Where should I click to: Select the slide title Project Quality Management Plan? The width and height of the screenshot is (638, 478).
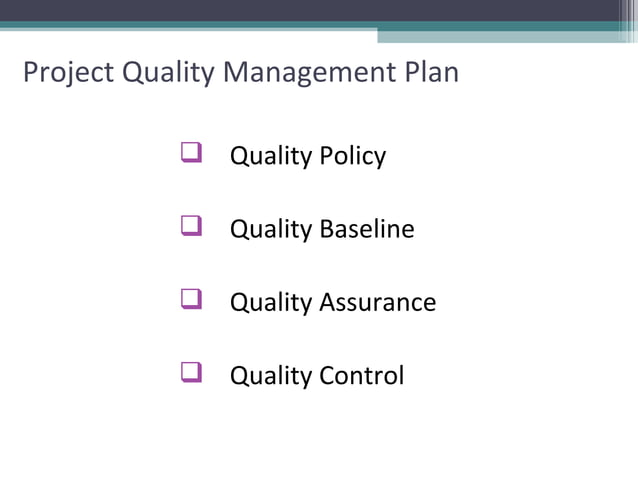point(241,72)
